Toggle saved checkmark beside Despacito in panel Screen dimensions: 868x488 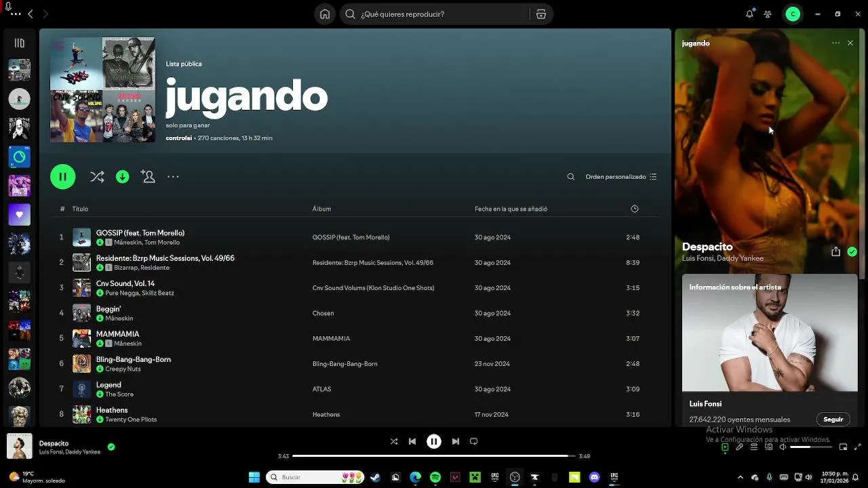852,251
